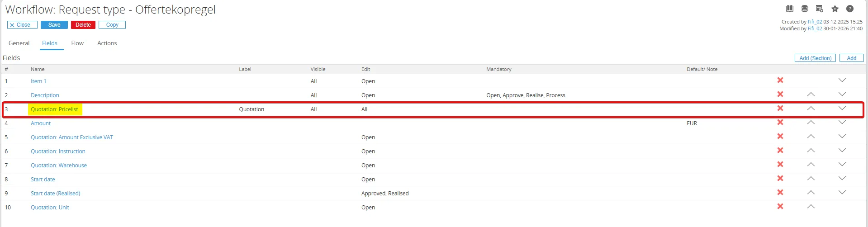Move Item 1 field down
The image size is (868, 227).
(842, 80)
